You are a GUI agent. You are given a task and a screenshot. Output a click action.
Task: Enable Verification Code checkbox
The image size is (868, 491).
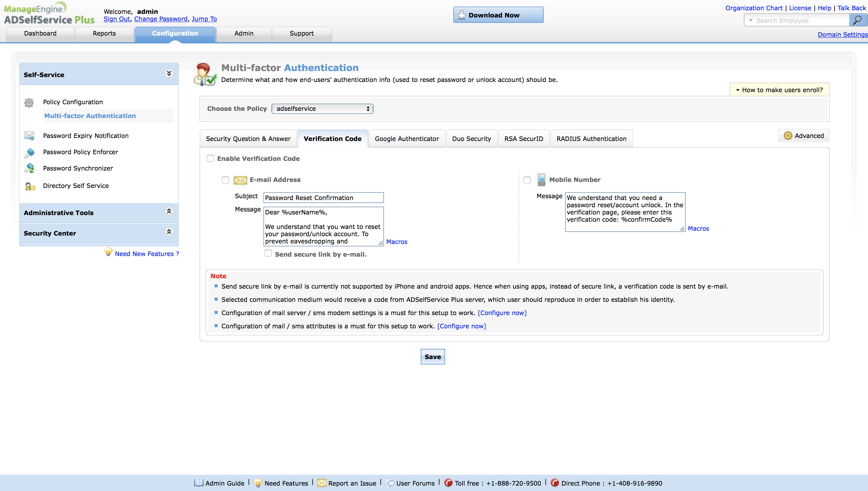point(210,158)
